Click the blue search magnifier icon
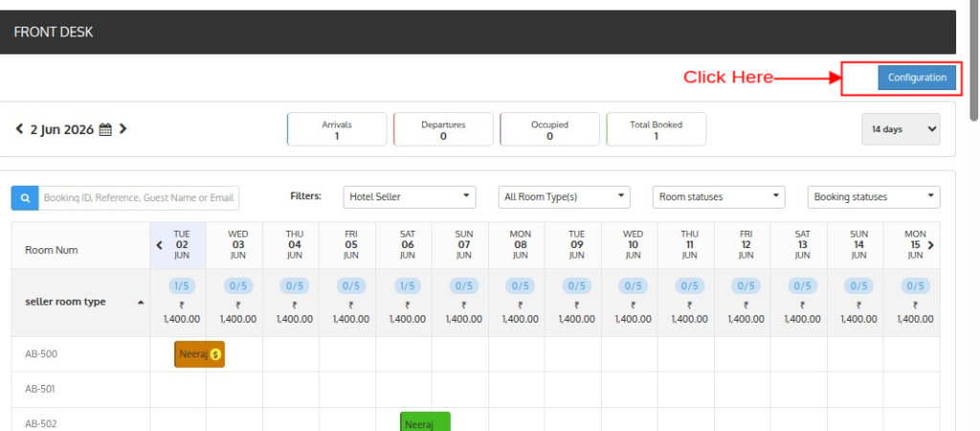 pos(25,197)
